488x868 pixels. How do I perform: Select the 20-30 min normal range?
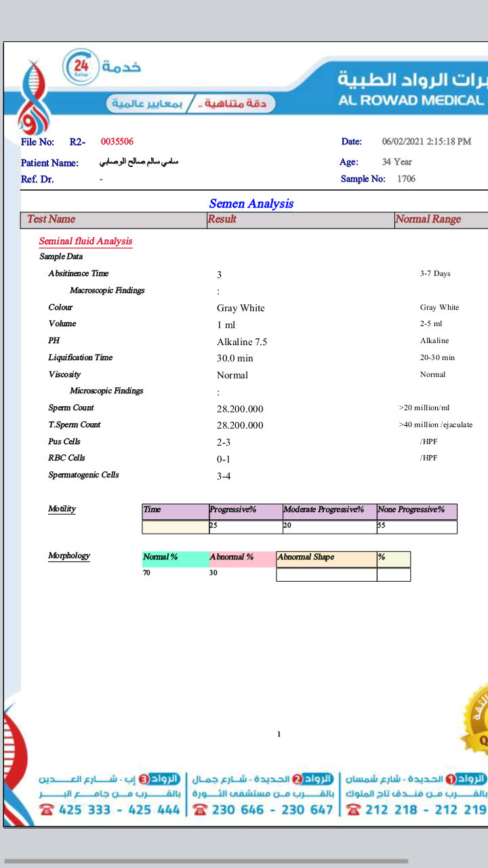point(438,357)
